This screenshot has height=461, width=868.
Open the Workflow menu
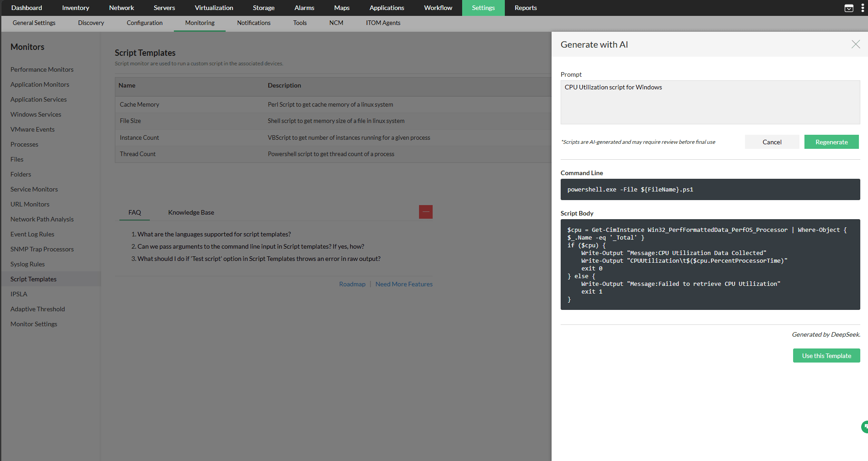[x=438, y=8]
